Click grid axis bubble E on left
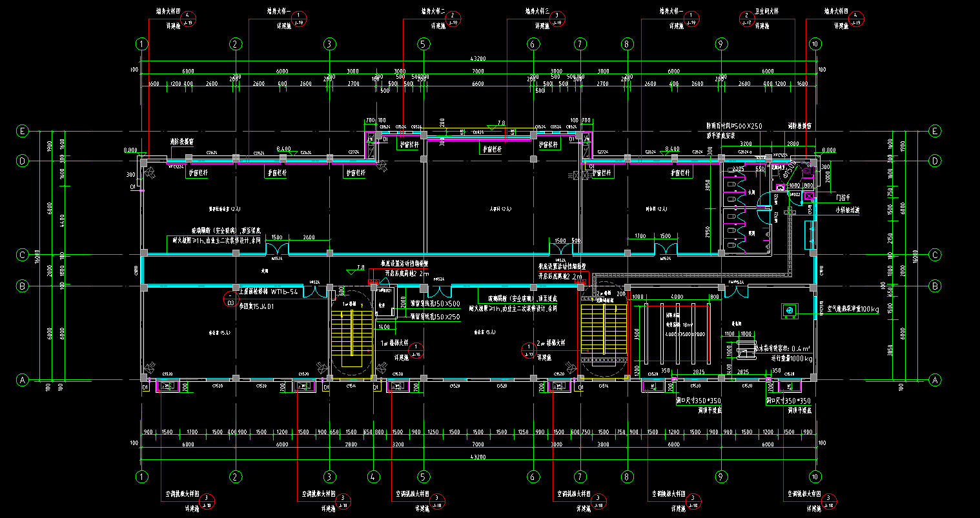Viewport: 980px width, 518px height. click(x=23, y=131)
